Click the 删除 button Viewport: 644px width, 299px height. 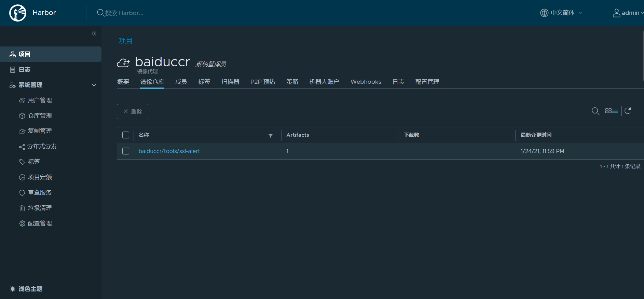(133, 111)
